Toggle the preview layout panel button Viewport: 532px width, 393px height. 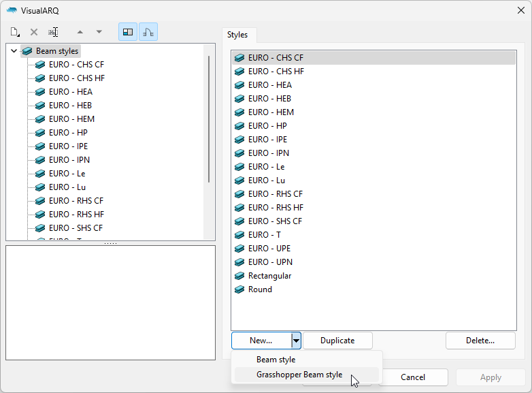click(x=128, y=32)
